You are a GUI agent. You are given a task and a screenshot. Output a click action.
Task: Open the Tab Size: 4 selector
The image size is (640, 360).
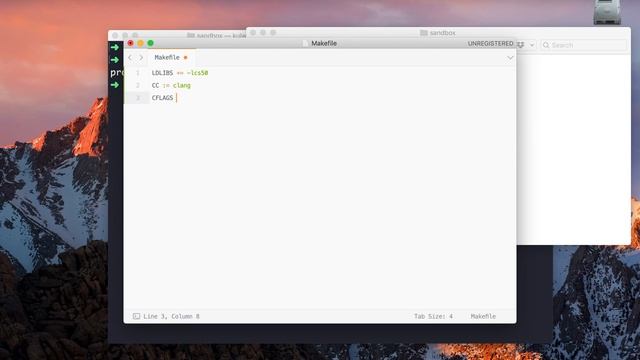pyautogui.click(x=433, y=316)
